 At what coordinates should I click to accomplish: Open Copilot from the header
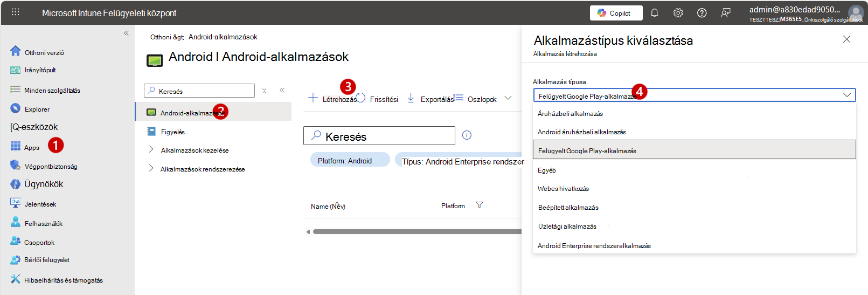(x=616, y=13)
